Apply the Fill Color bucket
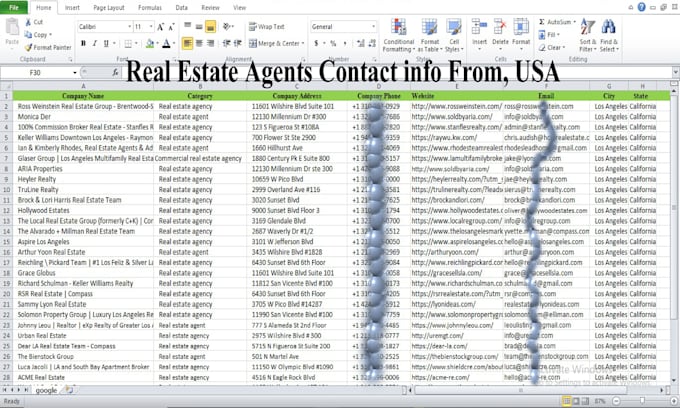 click(x=150, y=43)
